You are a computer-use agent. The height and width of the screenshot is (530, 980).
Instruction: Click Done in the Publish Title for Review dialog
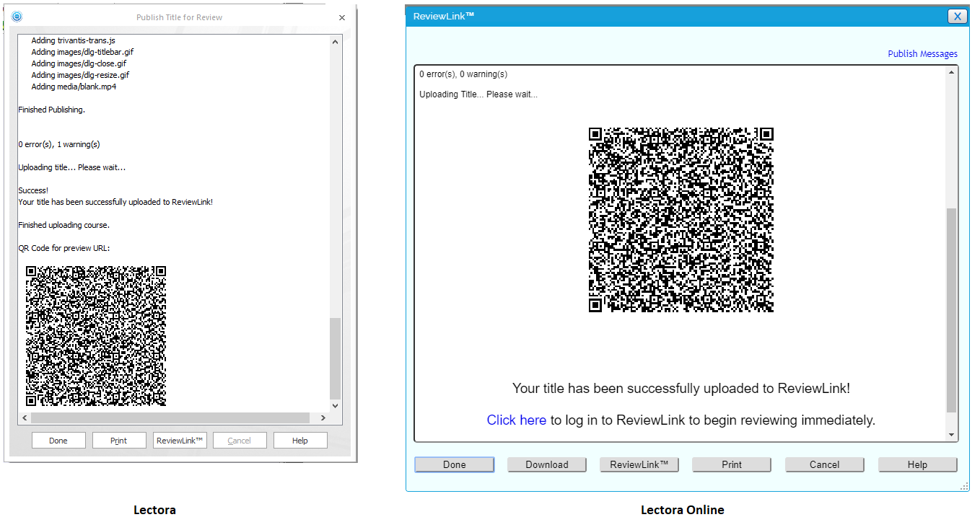point(58,441)
